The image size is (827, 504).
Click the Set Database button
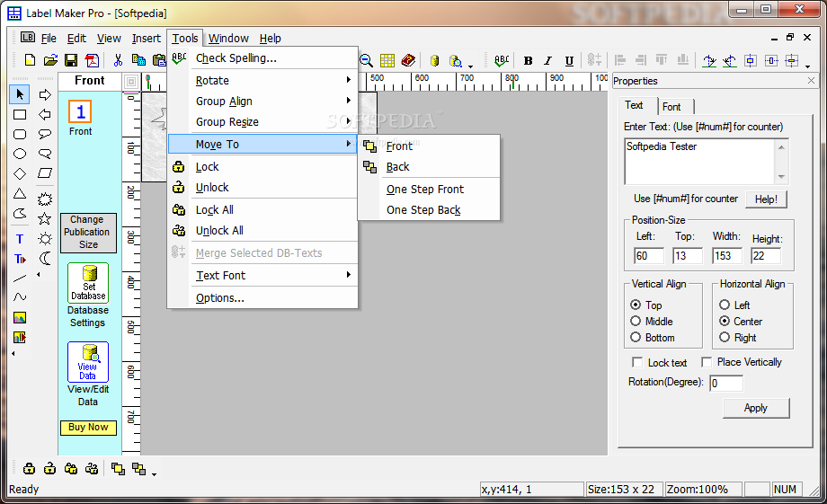[88, 283]
